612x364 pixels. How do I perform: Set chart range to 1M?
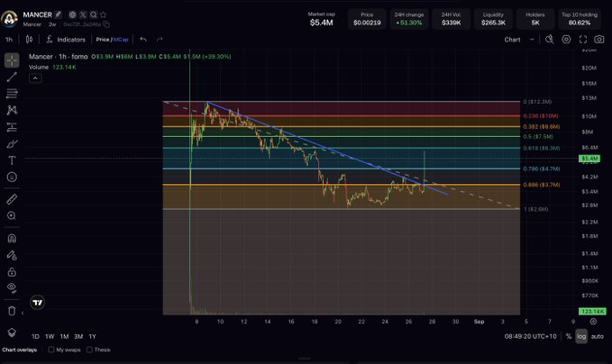click(x=64, y=336)
